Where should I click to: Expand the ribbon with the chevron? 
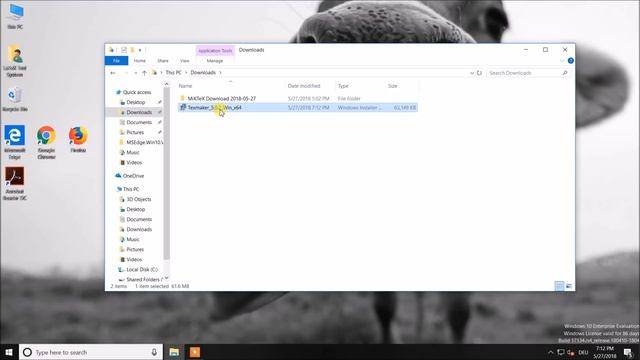pos(562,61)
